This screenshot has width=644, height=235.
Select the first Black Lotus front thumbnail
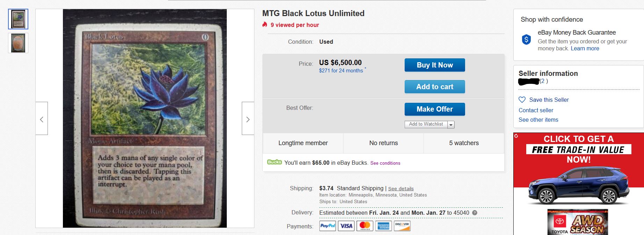tap(18, 19)
